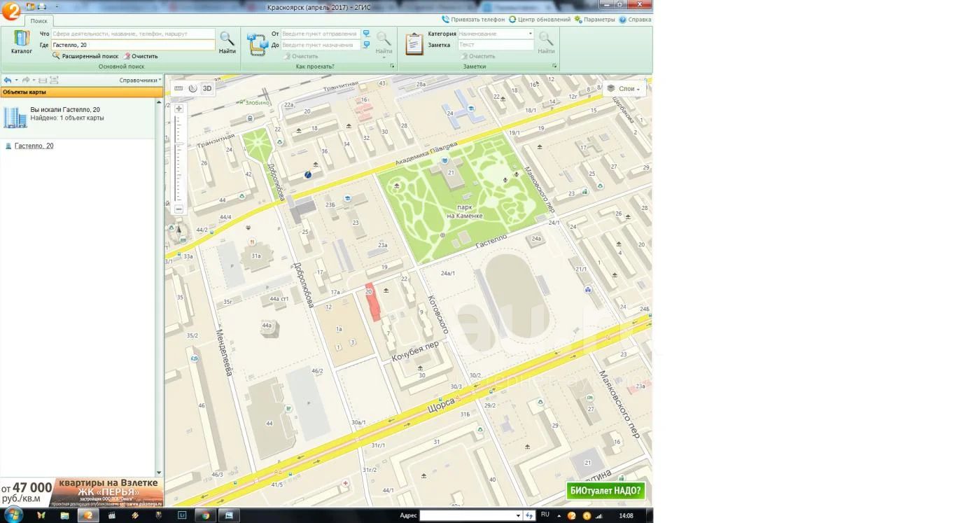Click the map zoom slider handle

click(179, 144)
